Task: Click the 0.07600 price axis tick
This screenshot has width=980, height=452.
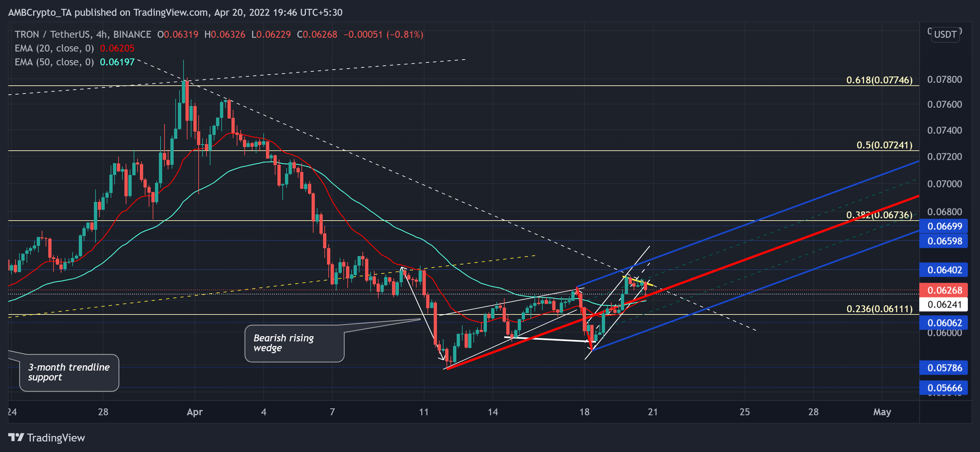Action: pyautogui.click(x=944, y=104)
